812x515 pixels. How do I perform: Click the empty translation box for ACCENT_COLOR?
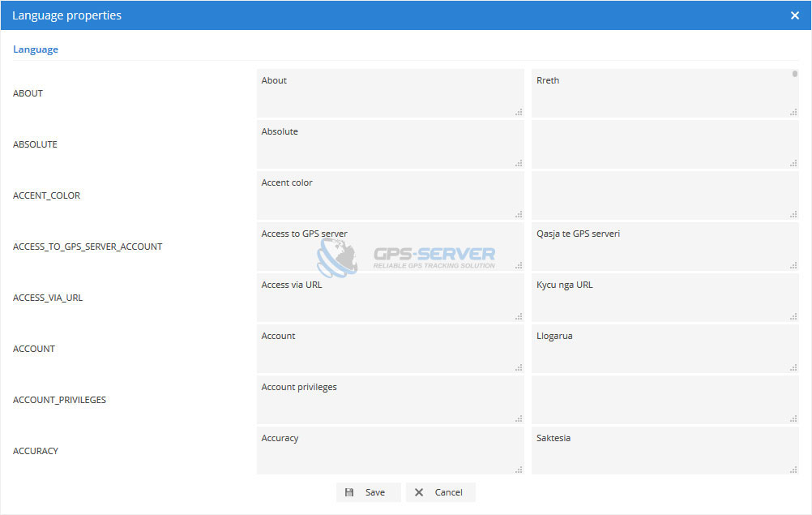click(665, 195)
